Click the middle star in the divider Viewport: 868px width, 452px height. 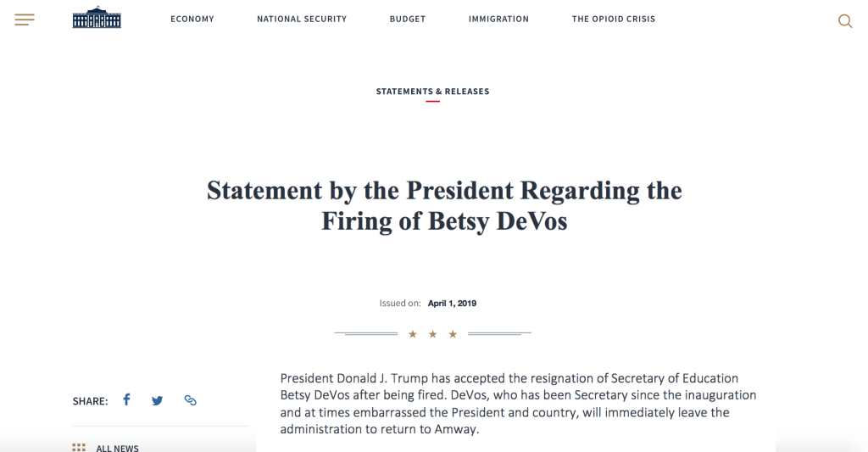432,334
